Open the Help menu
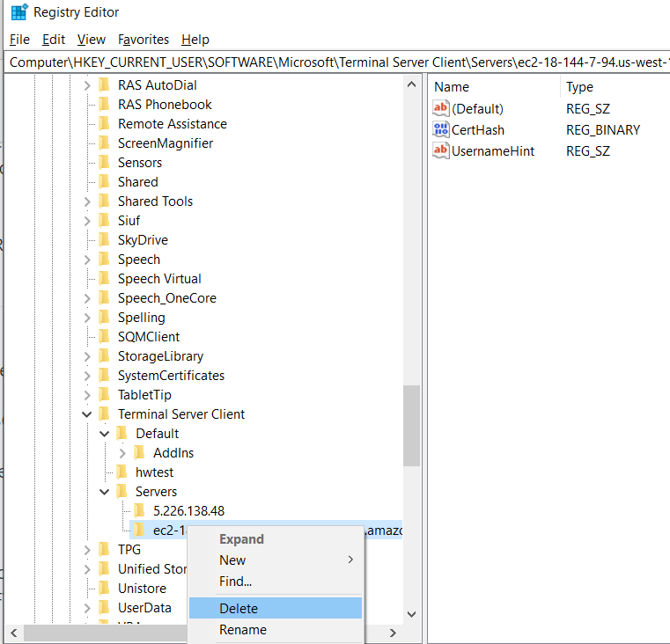The height and width of the screenshot is (644, 670). (x=195, y=40)
